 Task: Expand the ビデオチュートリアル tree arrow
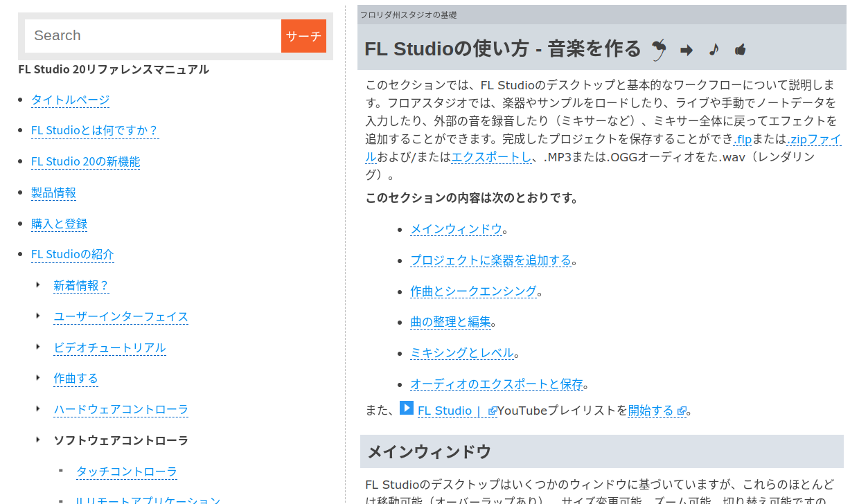point(38,347)
